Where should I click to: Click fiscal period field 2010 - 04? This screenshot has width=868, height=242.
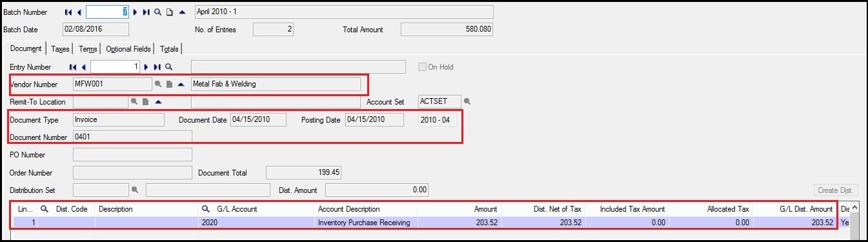438,119
